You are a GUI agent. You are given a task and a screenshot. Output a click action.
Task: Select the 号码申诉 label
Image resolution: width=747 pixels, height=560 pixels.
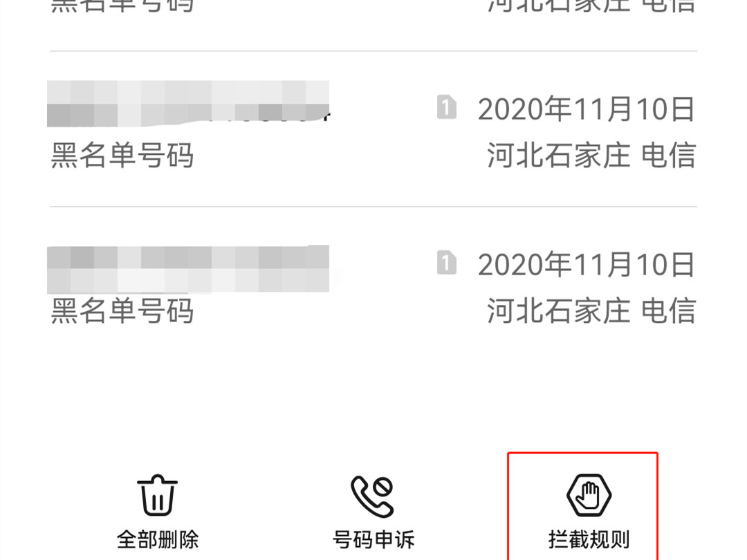click(x=373, y=539)
